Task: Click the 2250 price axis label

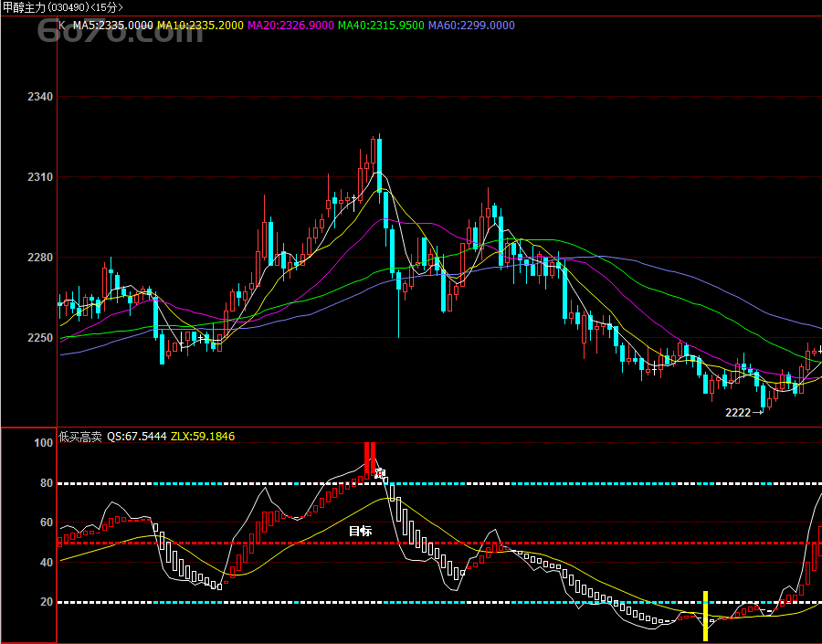Action: click(x=42, y=338)
